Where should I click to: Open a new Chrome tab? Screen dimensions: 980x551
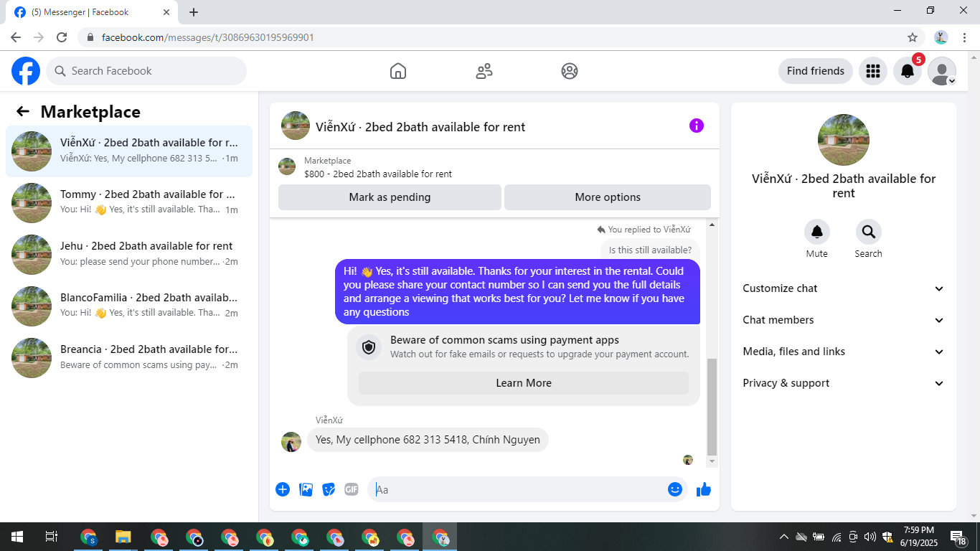click(x=194, y=12)
